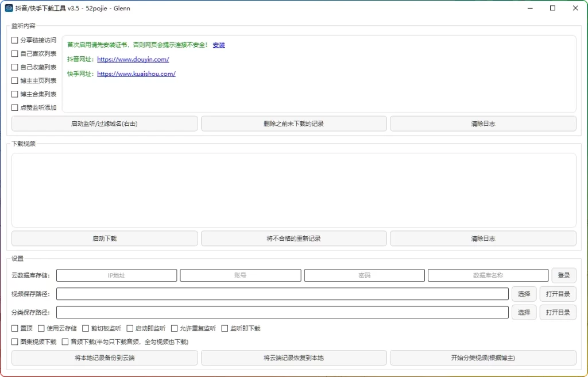Open 打开目录 for 分类保存路径
The height and width of the screenshot is (377, 588).
tap(558, 312)
